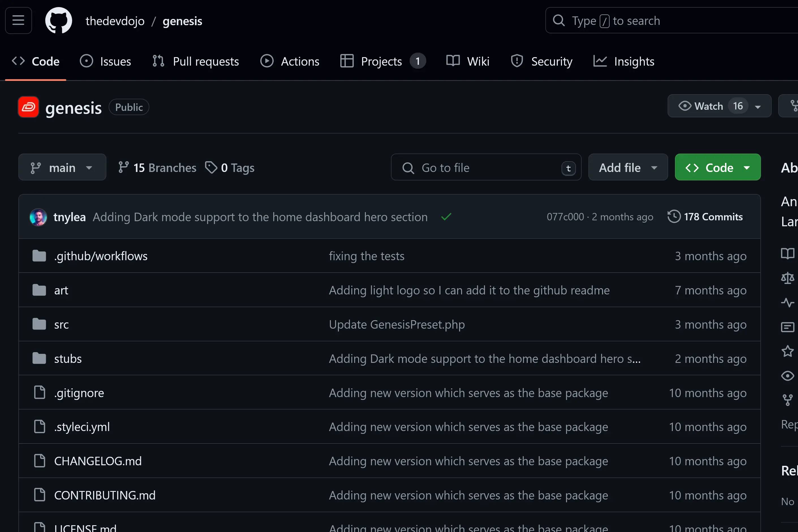
Task: Open the commit history clock icon
Action: point(674,217)
